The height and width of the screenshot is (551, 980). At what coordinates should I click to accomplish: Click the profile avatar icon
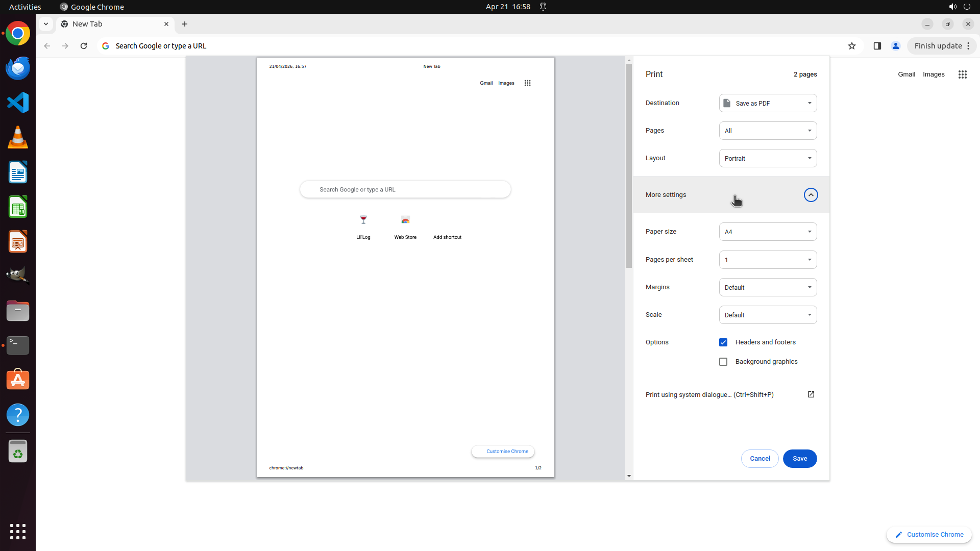(895, 46)
